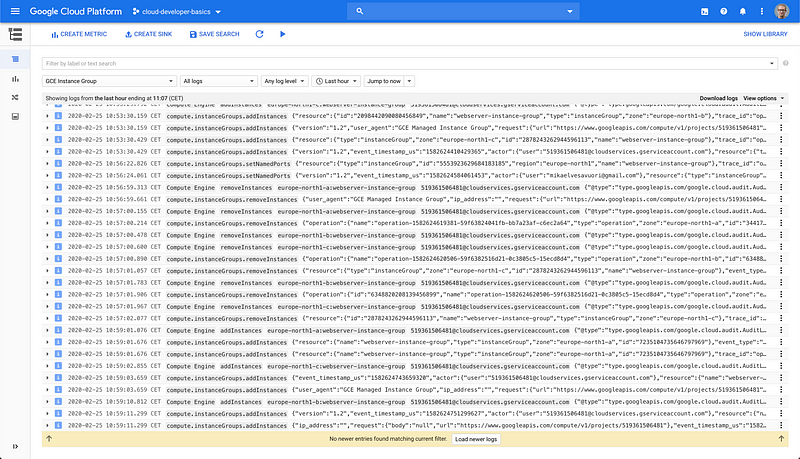Image resolution: width=800 pixels, height=459 pixels.
Task: Click info severity icon of entry 10:59:03.659 event_timestamp
Action: pyautogui.click(x=58, y=378)
